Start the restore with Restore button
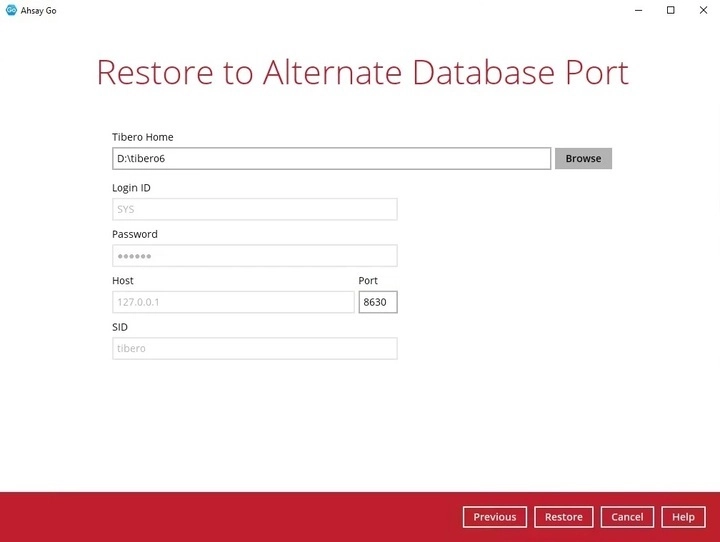 click(564, 517)
